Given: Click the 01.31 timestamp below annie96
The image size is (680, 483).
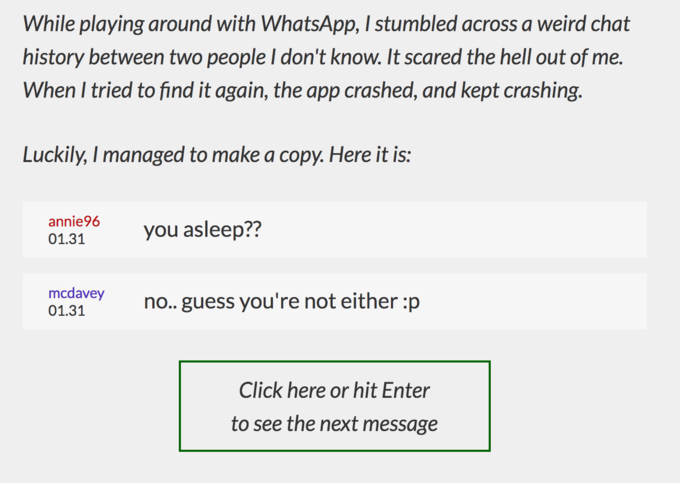Looking at the screenshot, I should 66,239.
